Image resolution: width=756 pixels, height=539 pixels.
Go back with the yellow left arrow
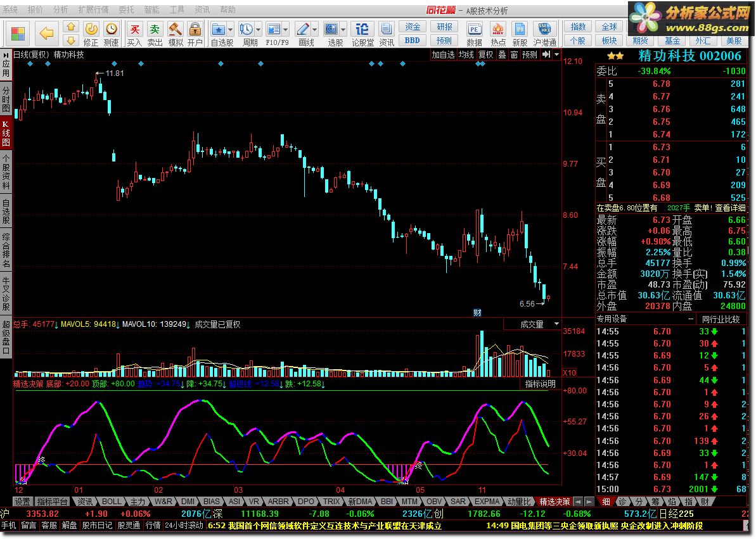[x=46, y=34]
